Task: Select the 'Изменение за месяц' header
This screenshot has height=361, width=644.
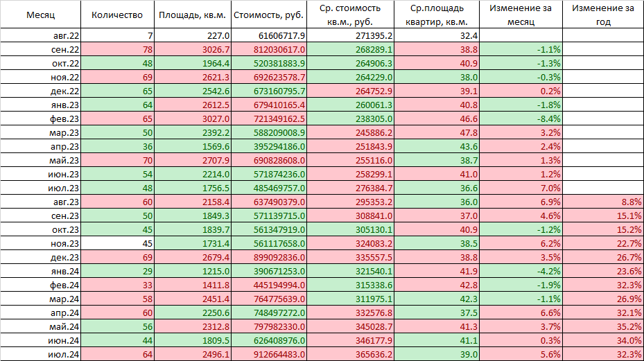Action: point(521,15)
